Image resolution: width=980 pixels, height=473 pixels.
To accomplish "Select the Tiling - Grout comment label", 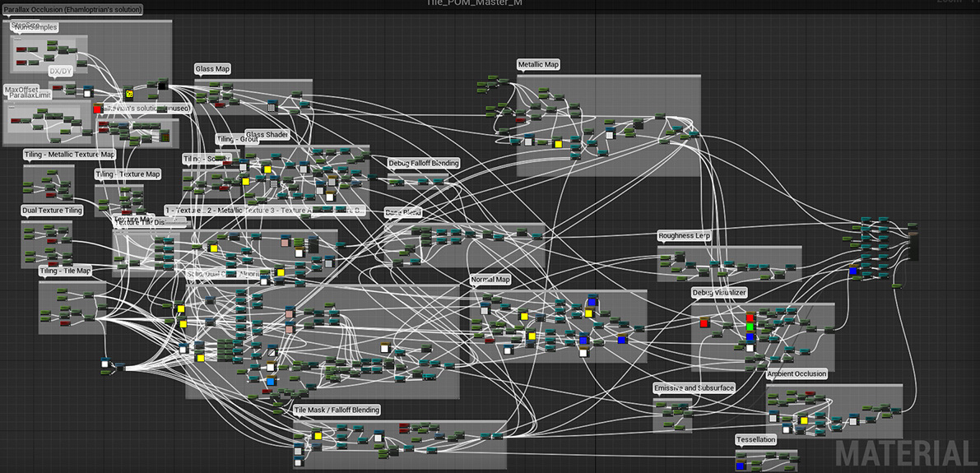I will pyautogui.click(x=238, y=139).
